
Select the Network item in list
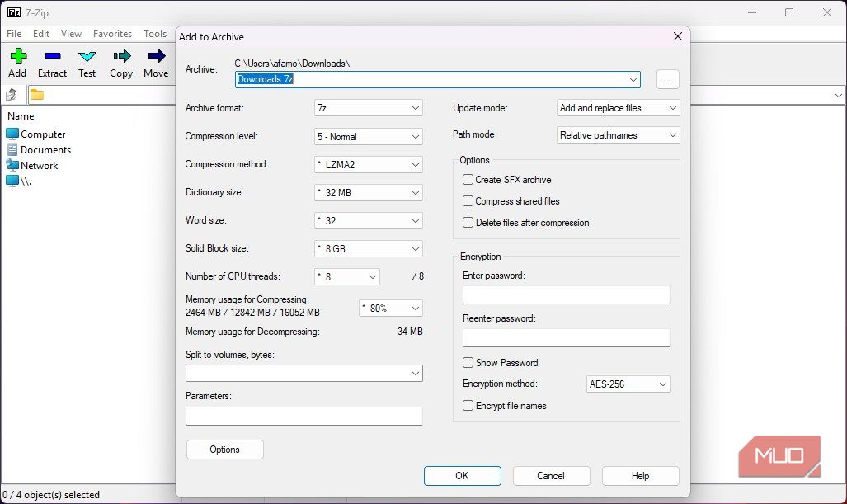point(32,165)
